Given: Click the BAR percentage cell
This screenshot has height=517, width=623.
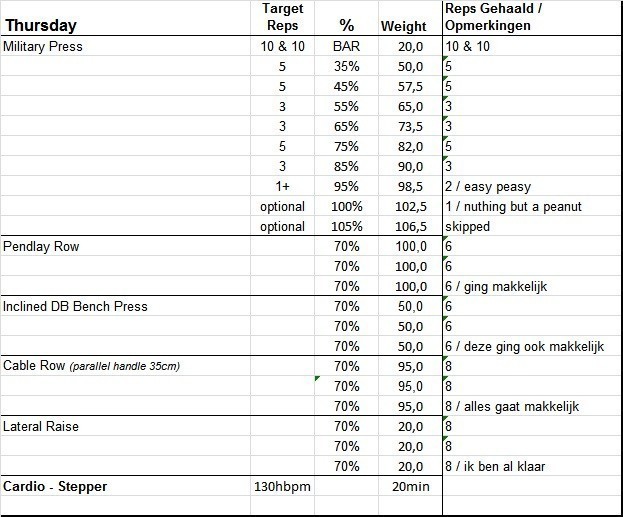Looking at the screenshot, I should pyautogui.click(x=347, y=46).
